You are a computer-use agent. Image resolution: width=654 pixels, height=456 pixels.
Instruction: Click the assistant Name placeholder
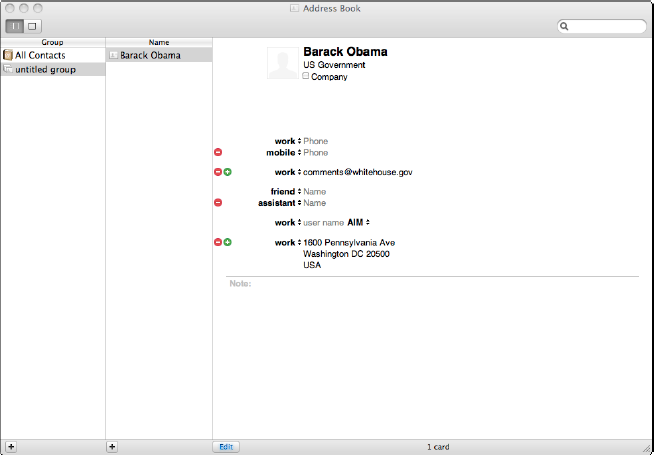314,203
